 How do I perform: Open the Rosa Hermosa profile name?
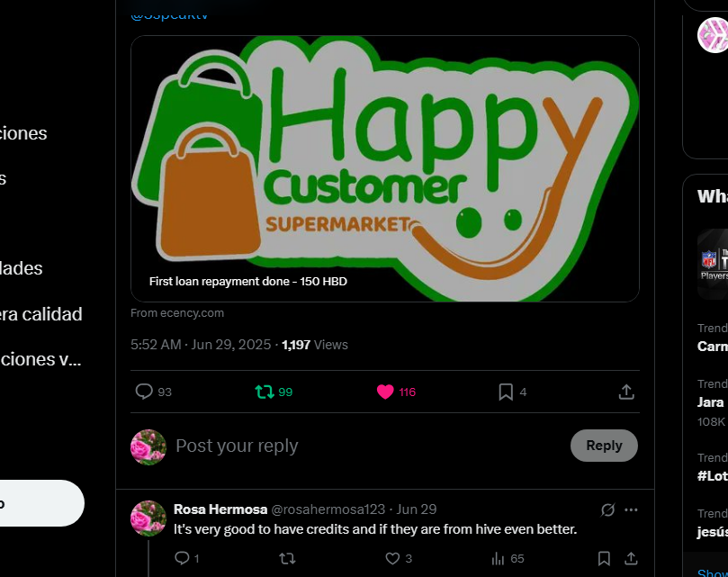click(x=220, y=509)
